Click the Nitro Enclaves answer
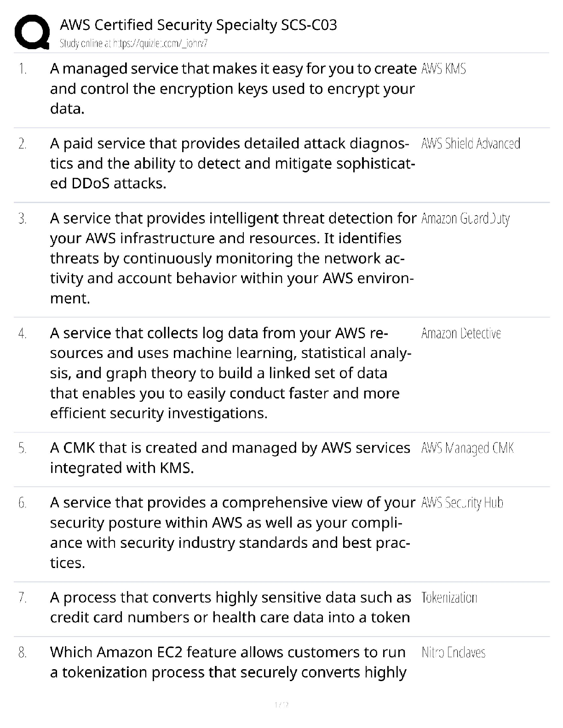This screenshot has width=563, height=728. [x=453, y=652]
